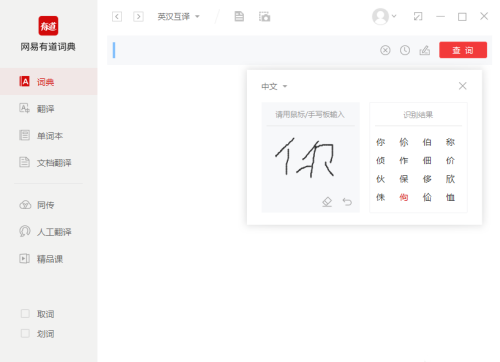Open the 精品课 courses section
This screenshot has width=500, height=362.
[x=49, y=259]
